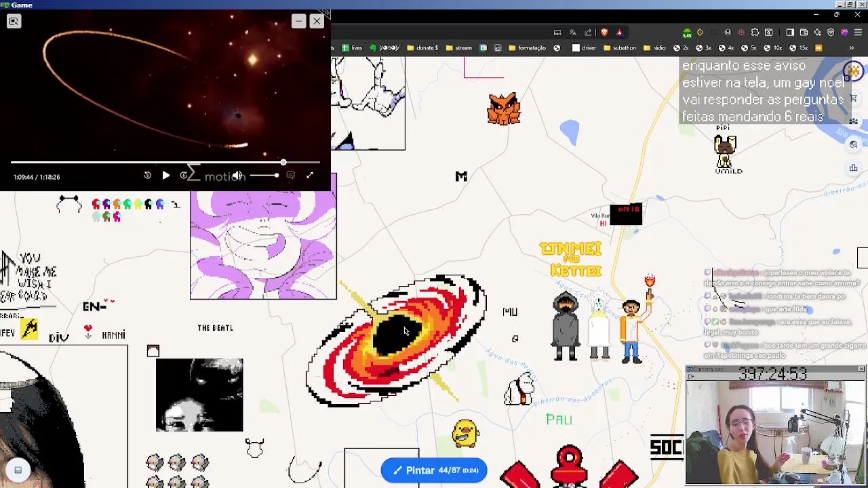The image size is (868, 488).
Task: Open the browser hamburger menu
Action: point(858,32)
